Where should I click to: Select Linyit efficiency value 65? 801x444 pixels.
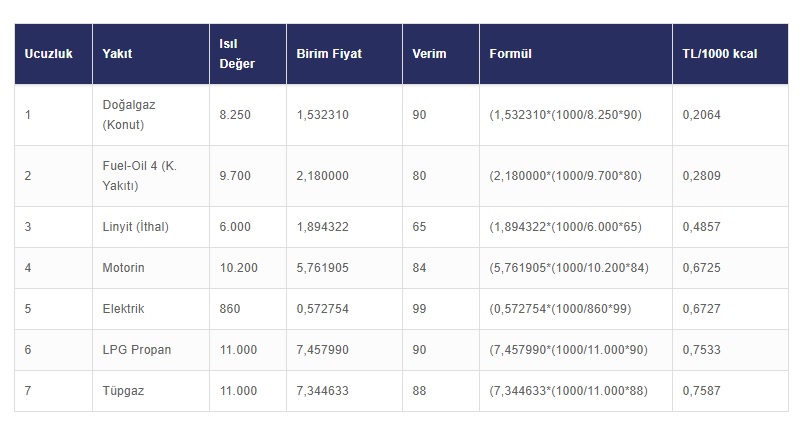419,227
